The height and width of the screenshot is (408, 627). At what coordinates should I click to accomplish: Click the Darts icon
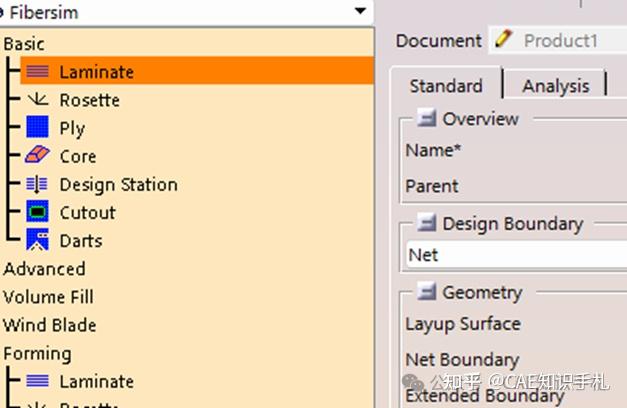37,240
